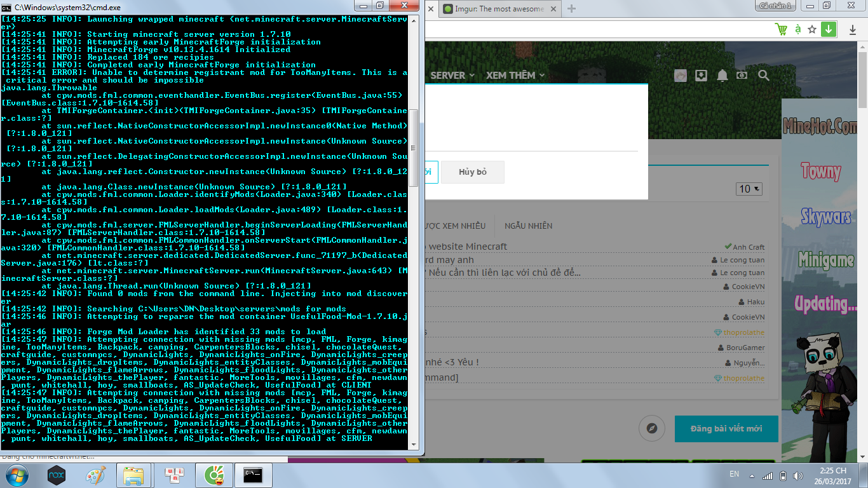Open user 'Nguyễn...' profile link
This screenshot has width=868, height=488.
(x=749, y=363)
